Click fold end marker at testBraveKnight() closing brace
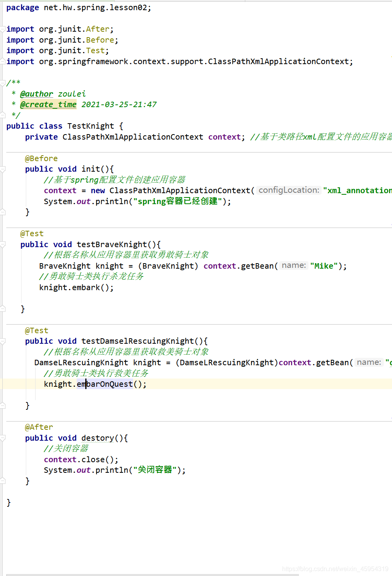The image size is (392, 576). pyautogui.click(x=2, y=309)
